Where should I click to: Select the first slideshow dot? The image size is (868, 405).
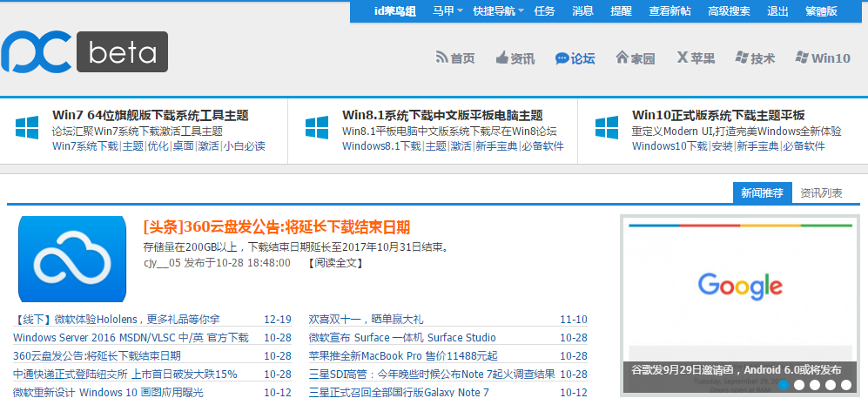(784, 385)
